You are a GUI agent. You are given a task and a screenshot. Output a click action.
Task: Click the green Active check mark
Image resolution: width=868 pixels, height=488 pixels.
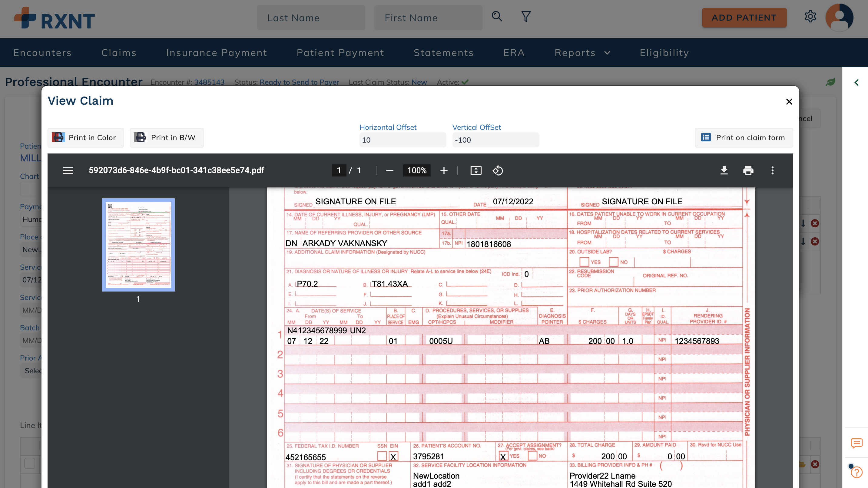click(465, 82)
